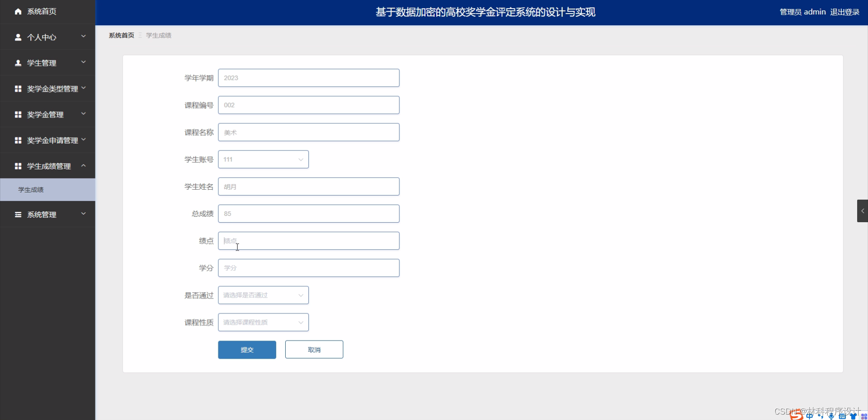Click the student icon beside 学生管理
This screenshot has width=868, height=420.
tap(18, 63)
